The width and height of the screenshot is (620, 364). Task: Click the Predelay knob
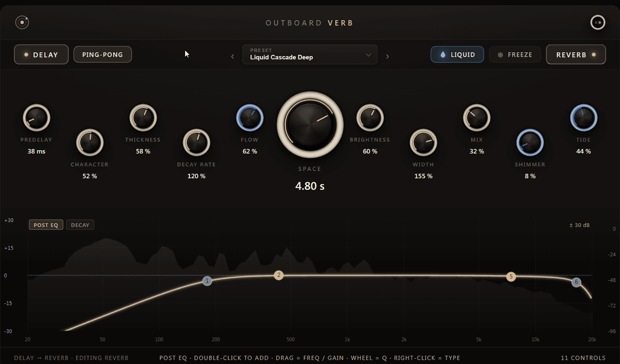[36, 118]
